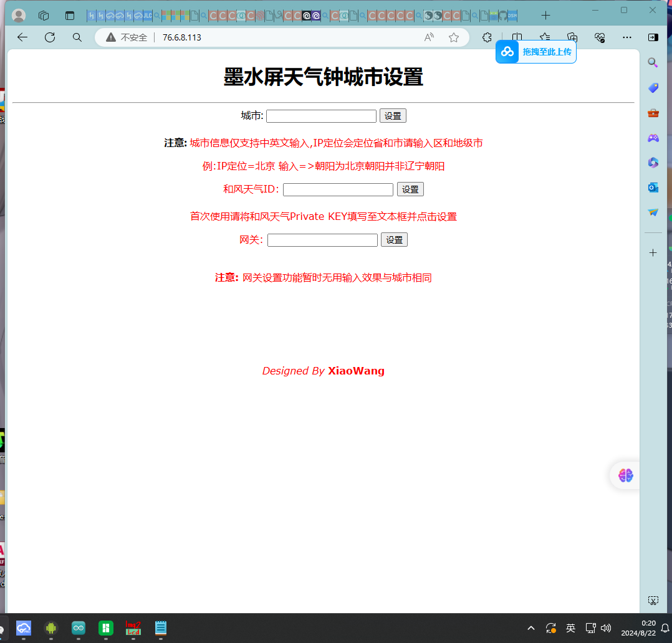This screenshot has width=672, height=643.
Task: Open the Tools briefcase icon in sidebar
Action: click(653, 113)
